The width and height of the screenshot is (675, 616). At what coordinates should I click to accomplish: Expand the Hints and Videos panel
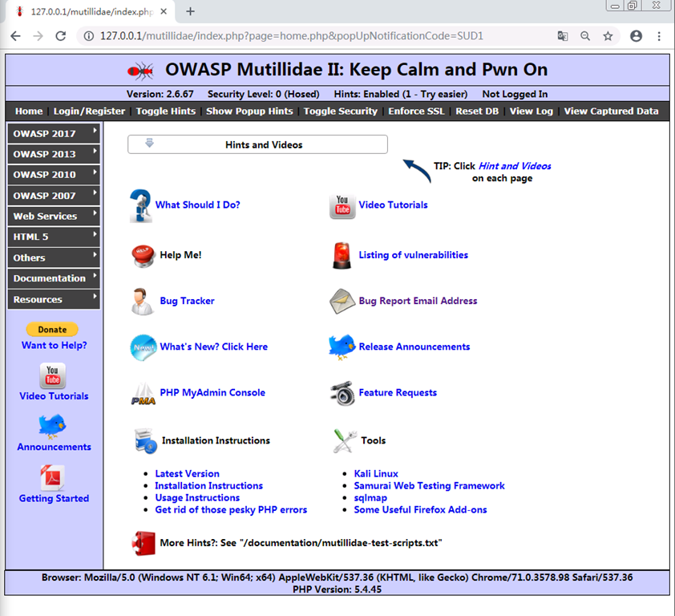(x=257, y=144)
